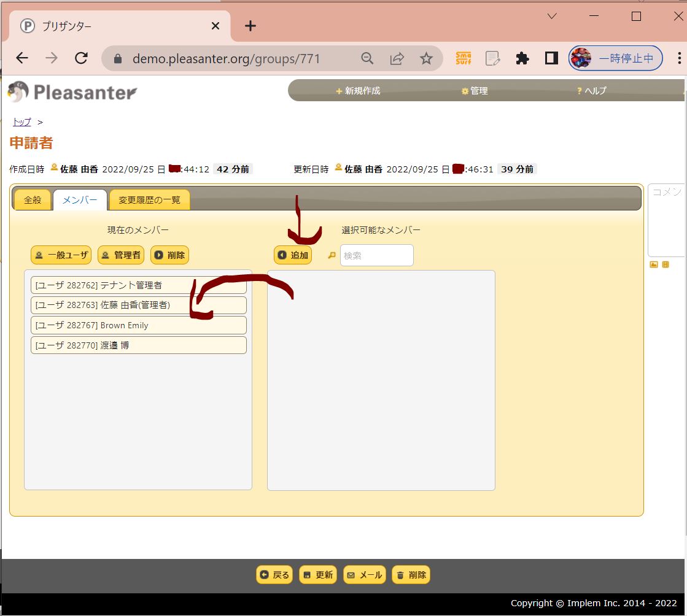Bookmark this page with the star icon
The height and width of the screenshot is (616, 687).
426,58
